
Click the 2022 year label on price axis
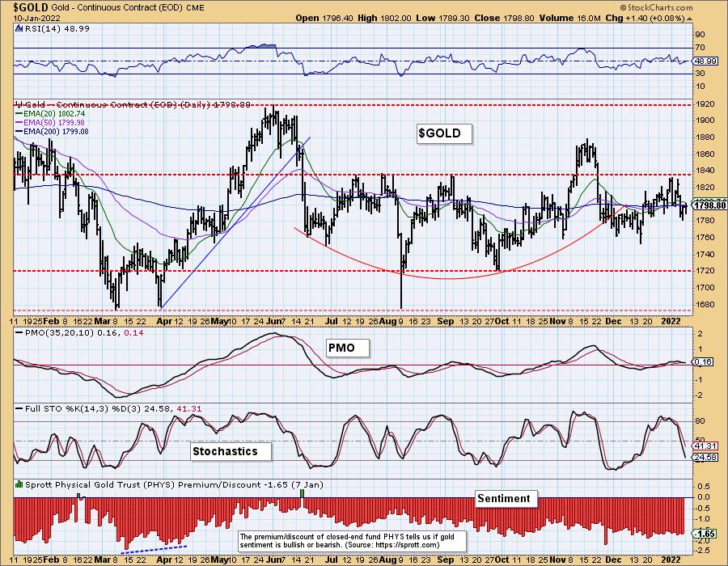click(x=671, y=321)
